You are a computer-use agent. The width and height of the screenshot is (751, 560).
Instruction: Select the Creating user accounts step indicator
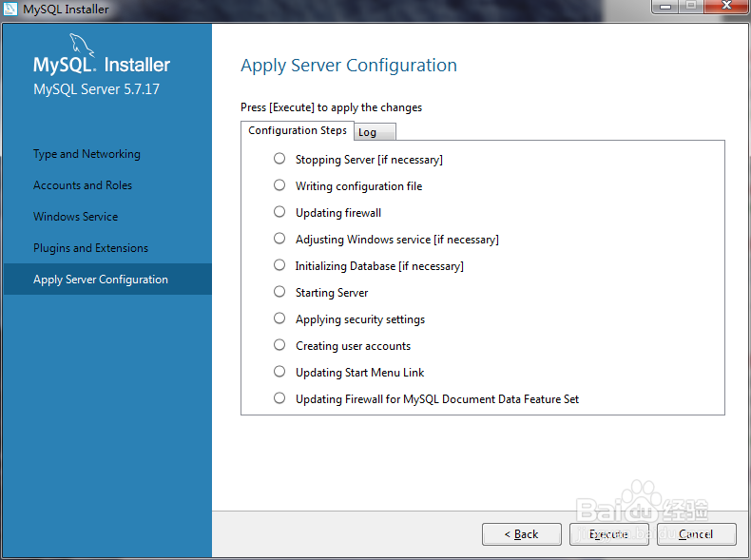pyautogui.click(x=279, y=345)
